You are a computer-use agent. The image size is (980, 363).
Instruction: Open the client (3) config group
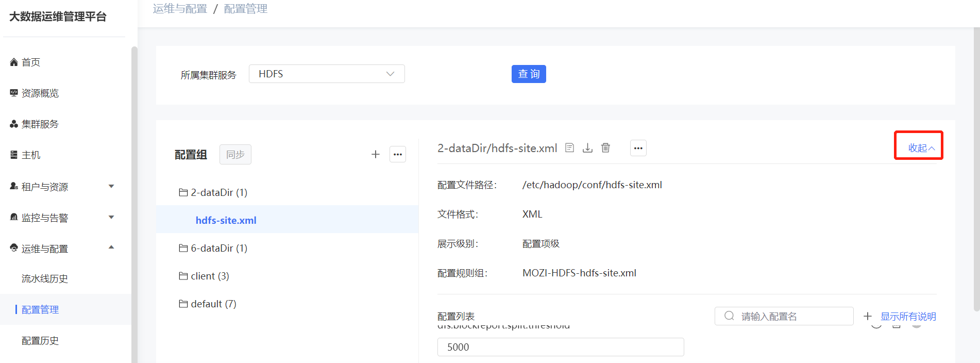coord(204,276)
